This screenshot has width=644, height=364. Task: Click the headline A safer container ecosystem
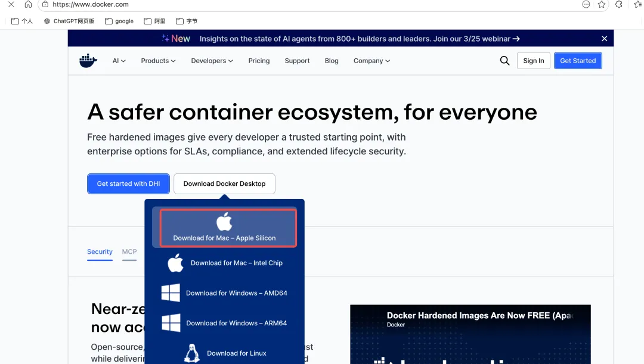(312, 112)
